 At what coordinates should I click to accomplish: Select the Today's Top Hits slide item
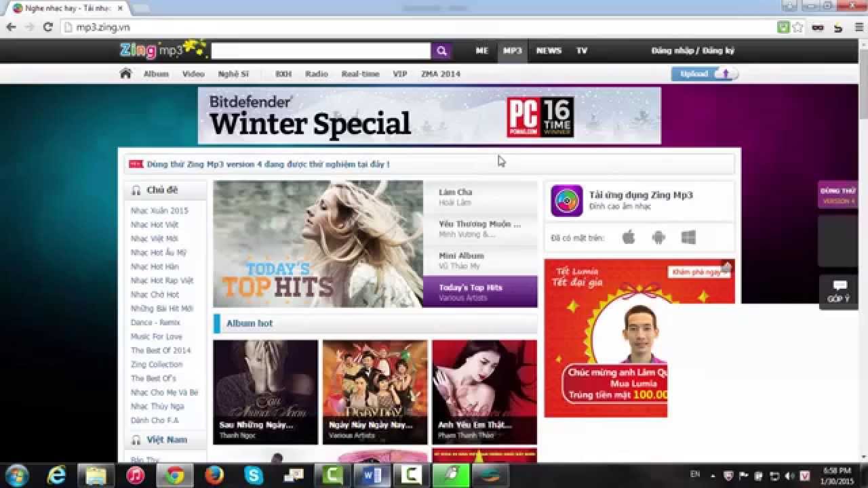tap(480, 292)
